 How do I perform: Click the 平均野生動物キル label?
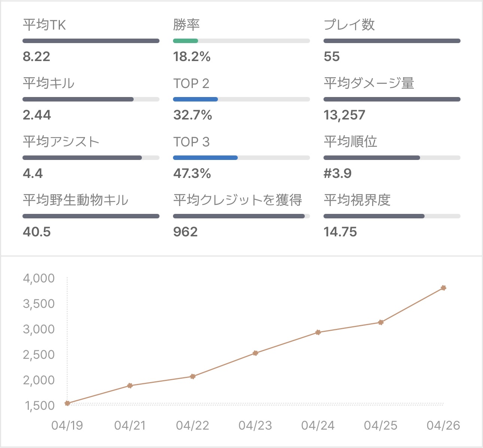pos(76,200)
